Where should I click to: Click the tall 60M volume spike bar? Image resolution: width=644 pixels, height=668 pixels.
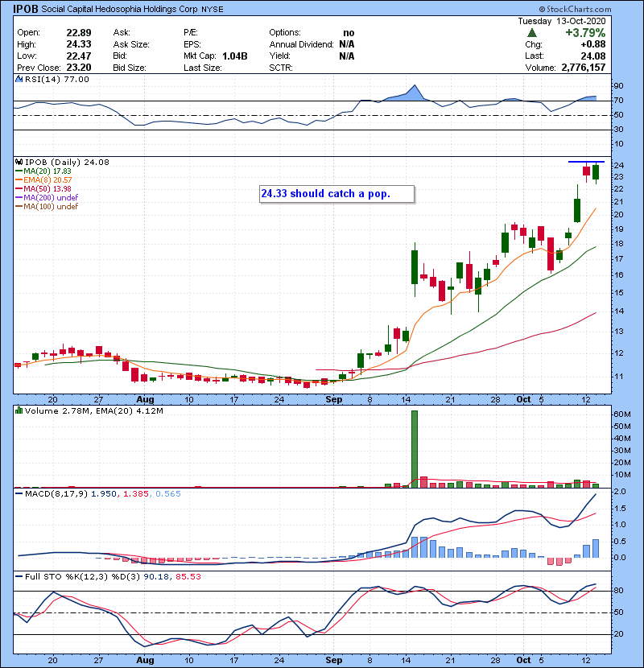click(x=415, y=448)
